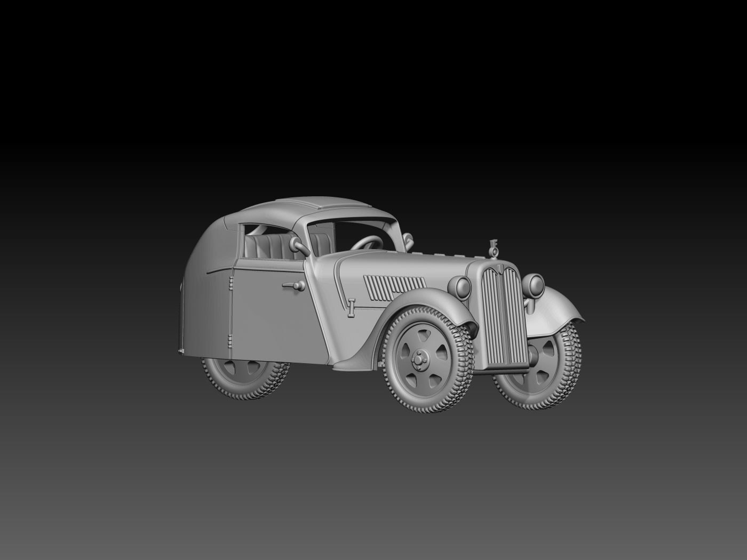This screenshot has height=560, width=747.
Task: Click the front wheel hub nearest the viewer
Action: [419, 359]
